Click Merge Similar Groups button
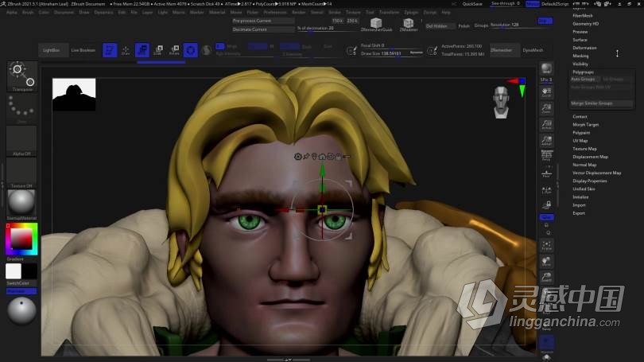This screenshot has width=644, height=362. [x=601, y=103]
